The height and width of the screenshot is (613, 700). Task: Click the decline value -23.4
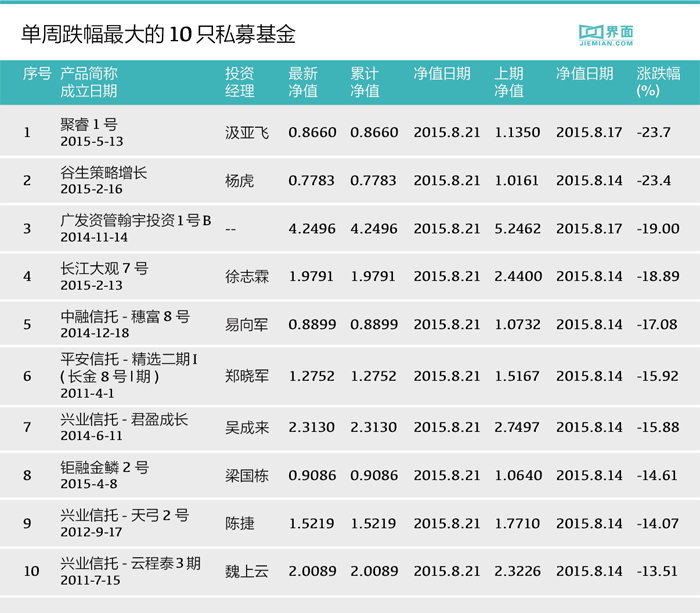coord(654,181)
